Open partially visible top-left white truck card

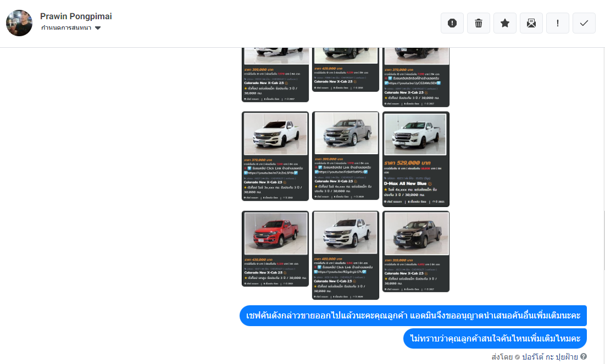[x=275, y=75]
